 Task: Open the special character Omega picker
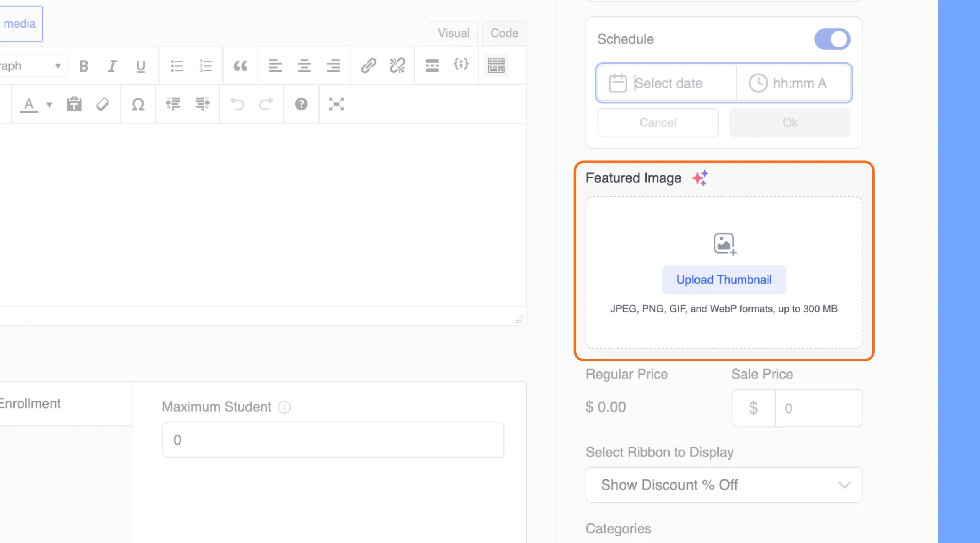click(x=138, y=104)
